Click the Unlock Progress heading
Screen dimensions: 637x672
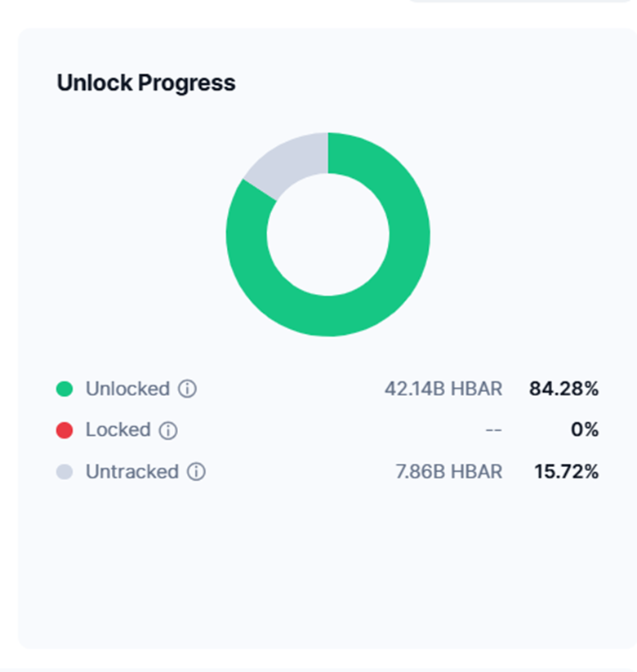tap(146, 82)
